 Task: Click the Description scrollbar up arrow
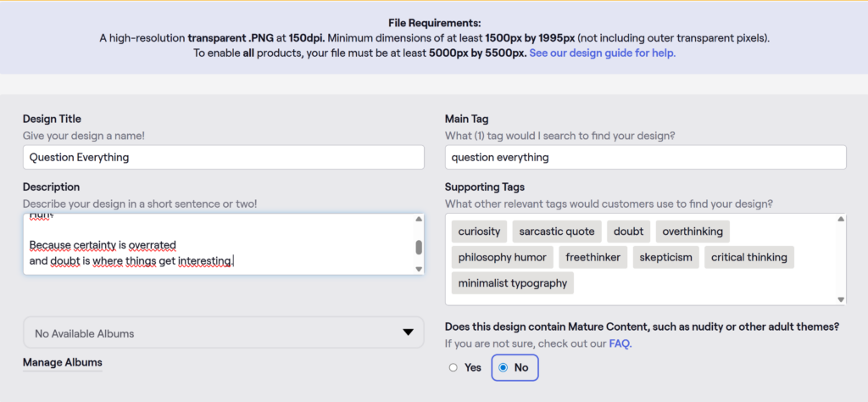click(419, 219)
